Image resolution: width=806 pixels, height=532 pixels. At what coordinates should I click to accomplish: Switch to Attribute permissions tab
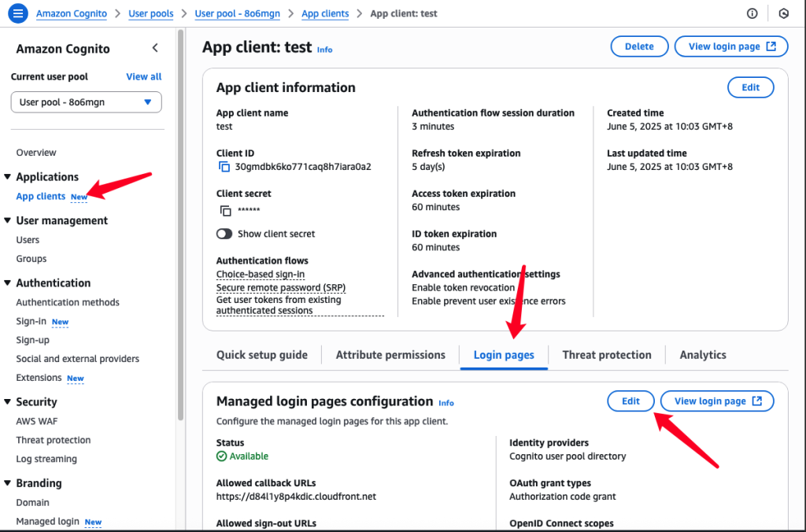pyautogui.click(x=390, y=355)
